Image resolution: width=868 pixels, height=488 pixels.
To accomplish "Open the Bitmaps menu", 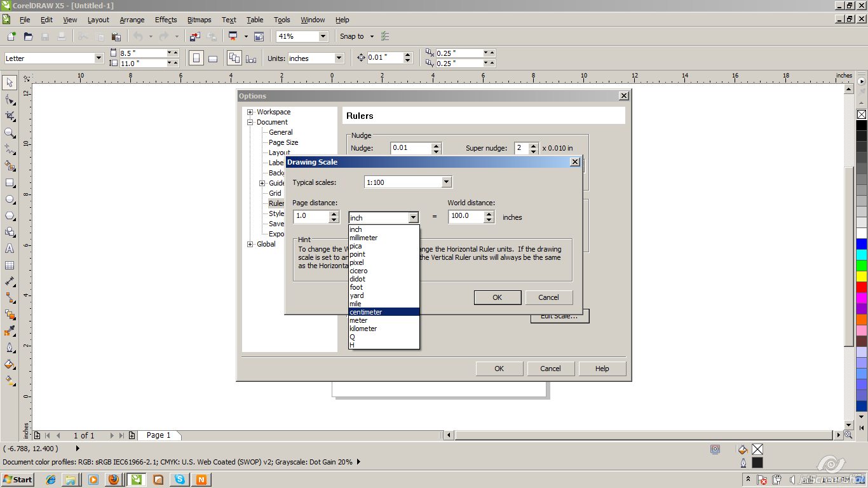I will [x=199, y=20].
